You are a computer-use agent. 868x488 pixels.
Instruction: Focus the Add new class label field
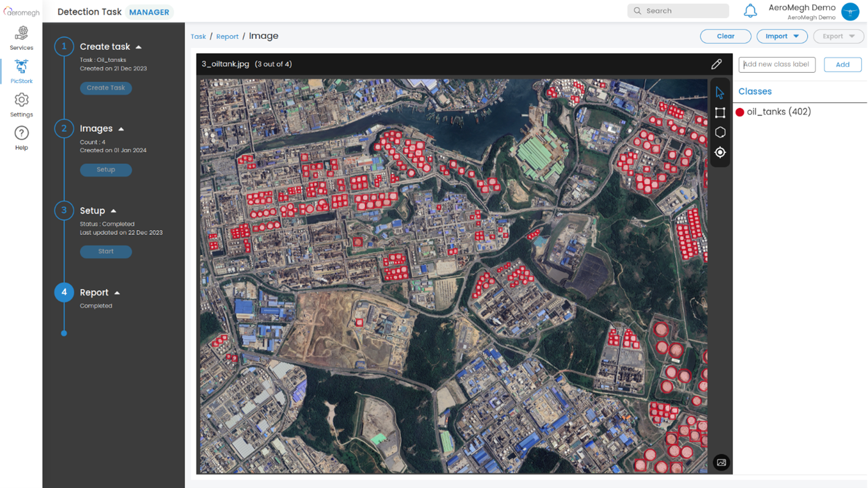point(776,64)
